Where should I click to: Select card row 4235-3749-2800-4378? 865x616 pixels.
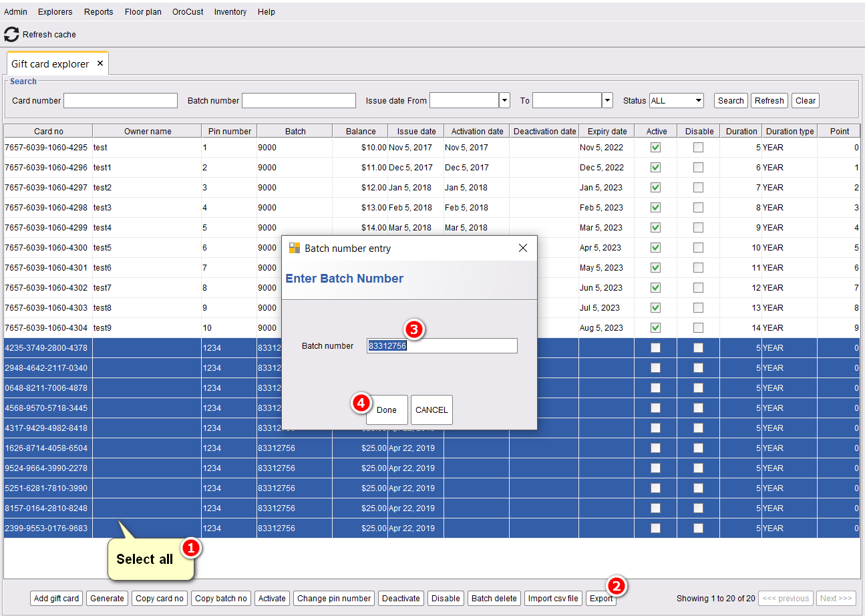pos(432,348)
